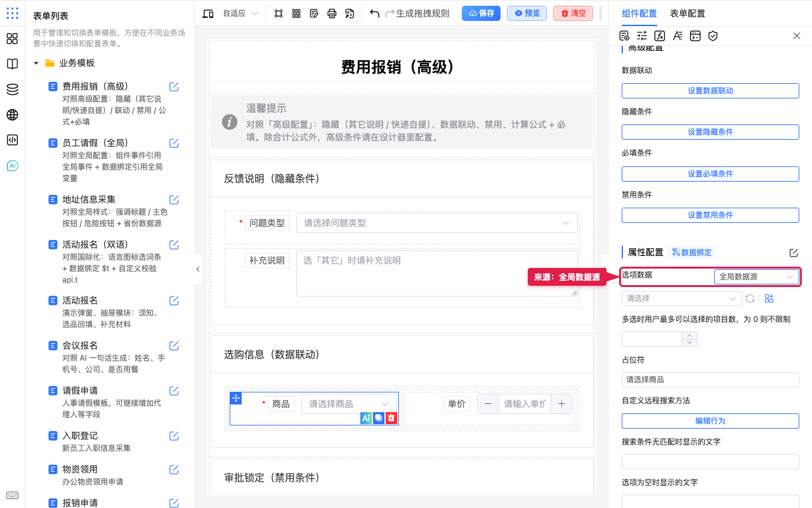Undo the last action

tap(374, 13)
